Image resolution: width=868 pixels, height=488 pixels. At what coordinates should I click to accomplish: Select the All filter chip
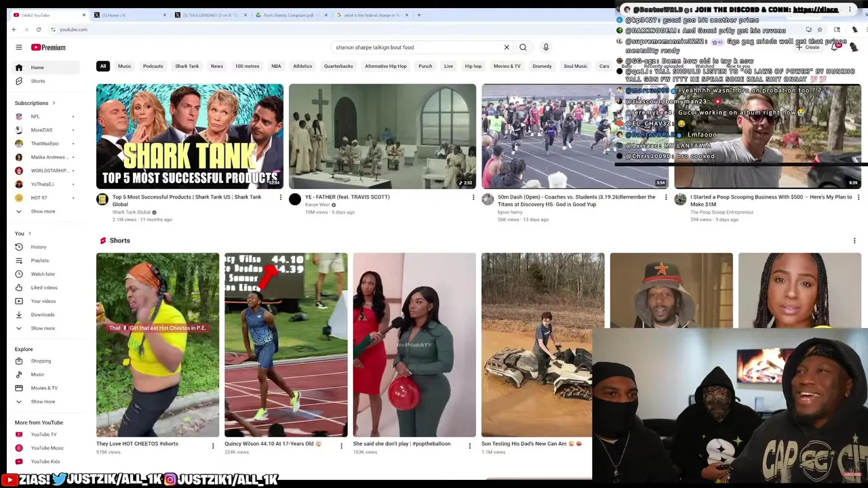coord(103,66)
